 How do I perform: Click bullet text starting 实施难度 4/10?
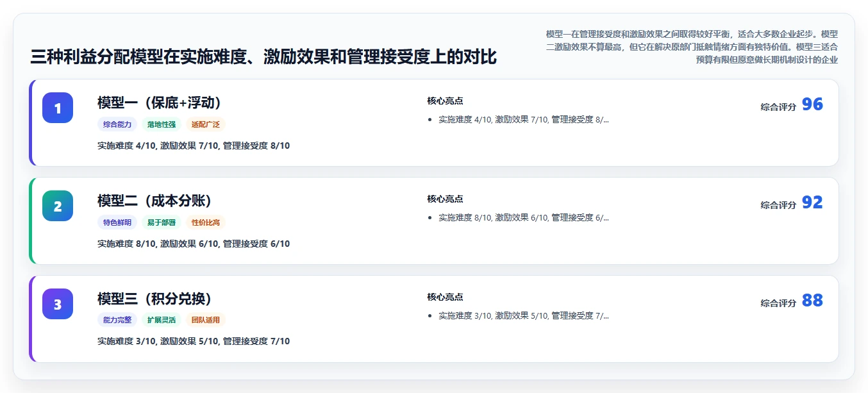click(x=524, y=119)
